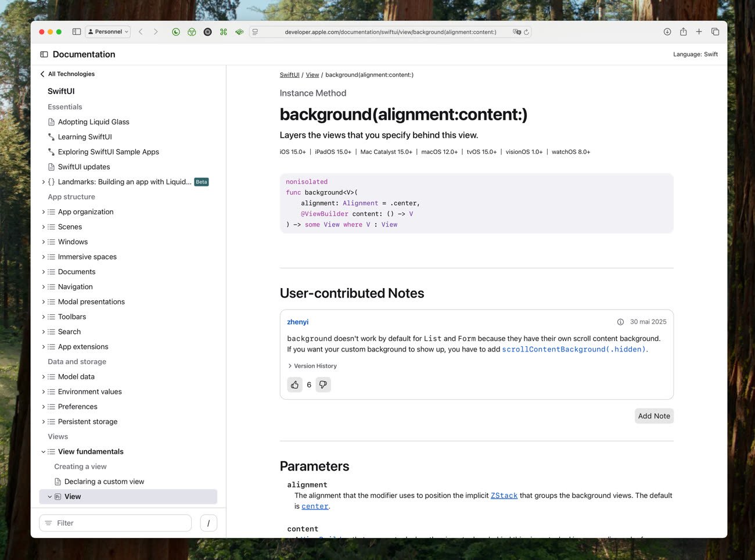Open App extensions topic
This screenshot has width=755, height=560.
point(83,347)
